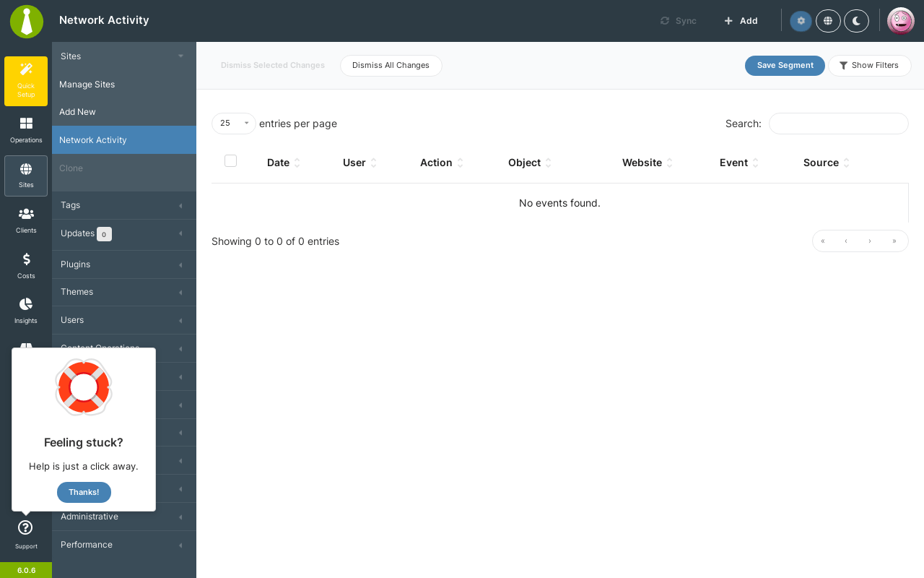
Task: Open the user avatar in top bar
Action: coord(901,21)
